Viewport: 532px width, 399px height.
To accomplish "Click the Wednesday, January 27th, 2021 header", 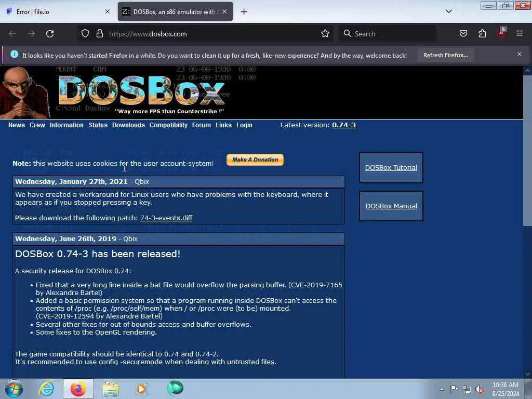I will point(179,182).
